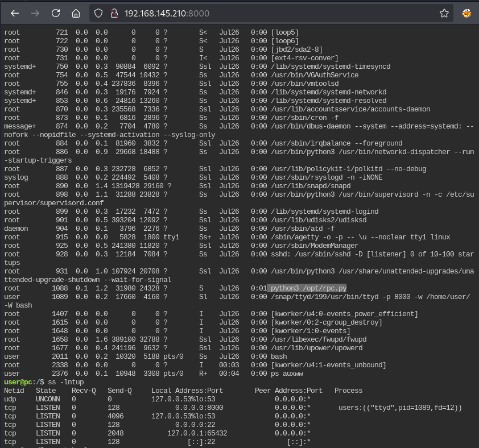
Task: Bookmark this page with the star
Action: coord(444,13)
